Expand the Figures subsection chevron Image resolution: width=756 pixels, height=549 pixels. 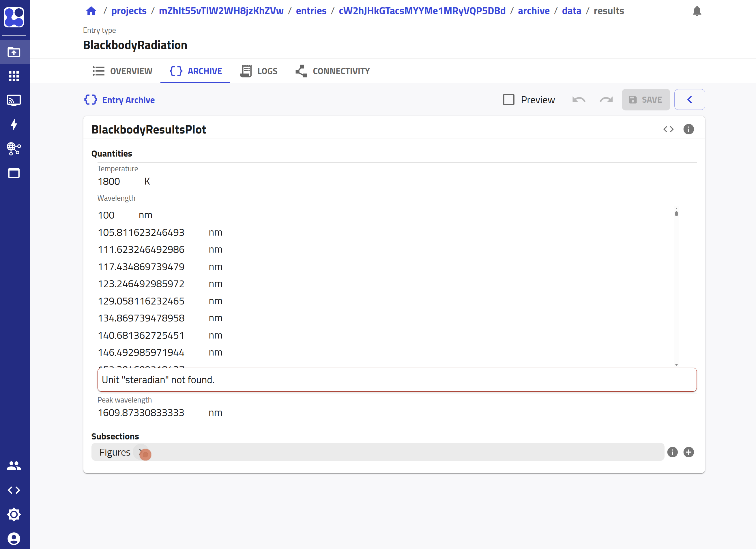click(x=141, y=452)
